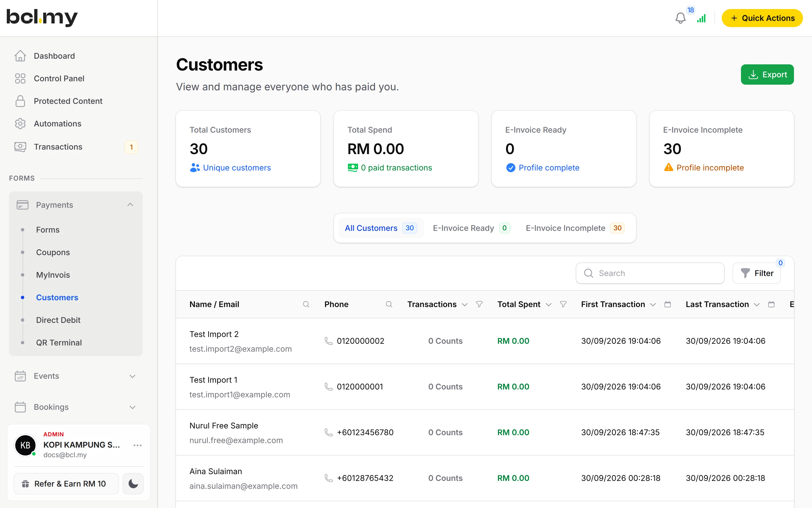Switch to E-Invoice Incomplete tab
Image resolution: width=812 pixels, height=508 pixels.
(575, 228)
